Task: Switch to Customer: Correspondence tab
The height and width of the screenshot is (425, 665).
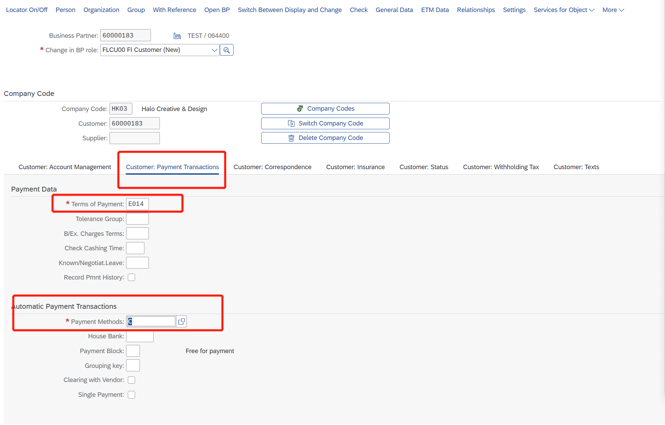Action: [272, 167]
